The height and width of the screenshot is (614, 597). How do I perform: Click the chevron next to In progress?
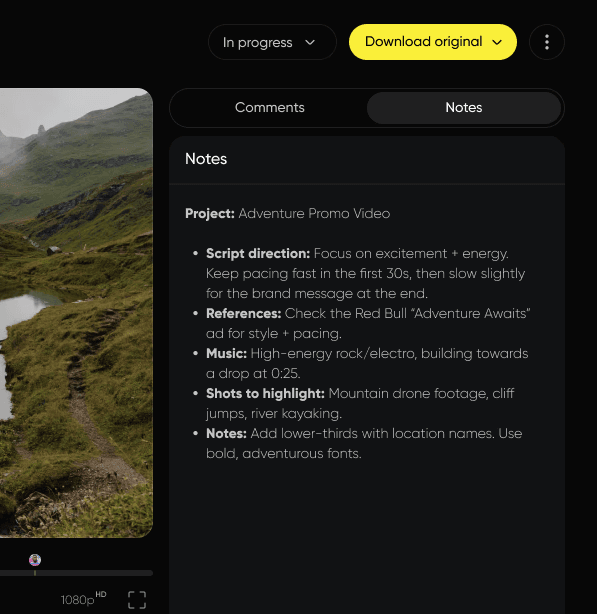point(310,42)
